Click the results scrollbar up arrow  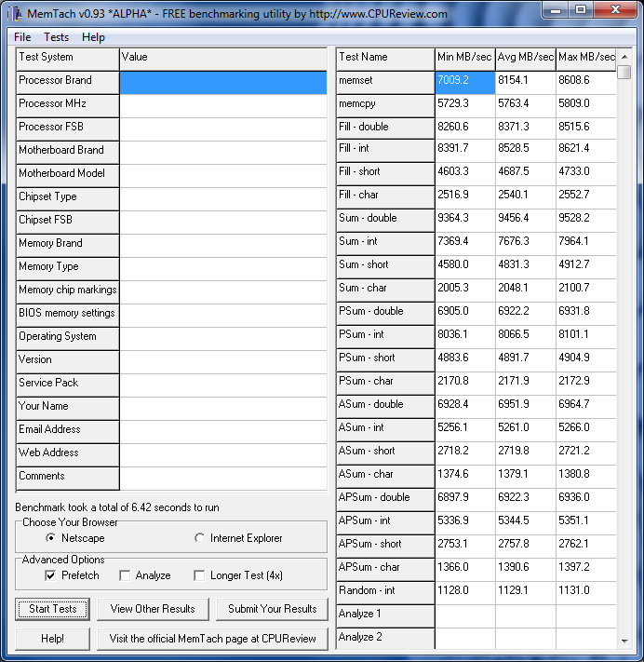click(624, 57)
